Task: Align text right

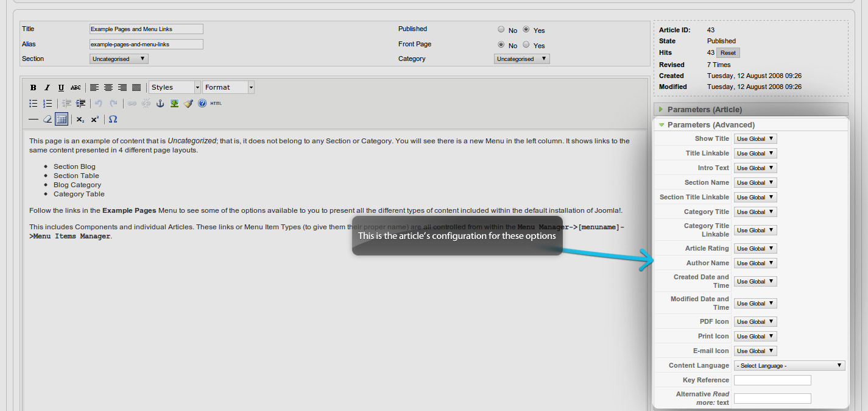Action: [x=122, y=88]
